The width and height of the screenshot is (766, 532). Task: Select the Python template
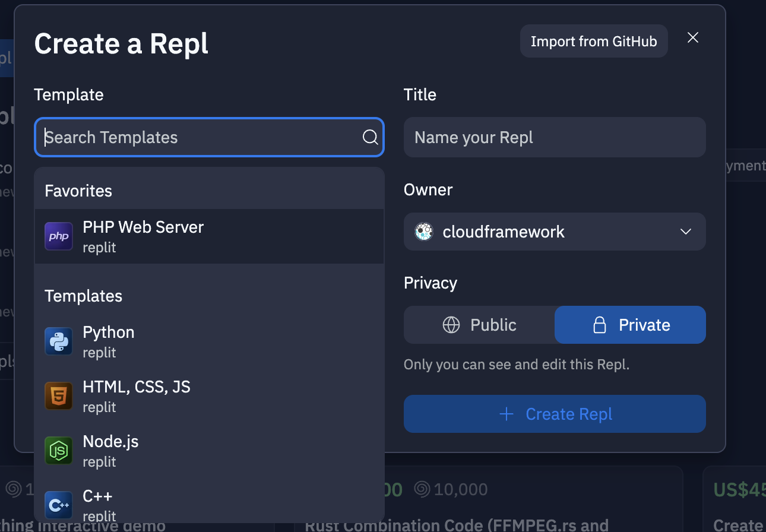pos(209,341)
